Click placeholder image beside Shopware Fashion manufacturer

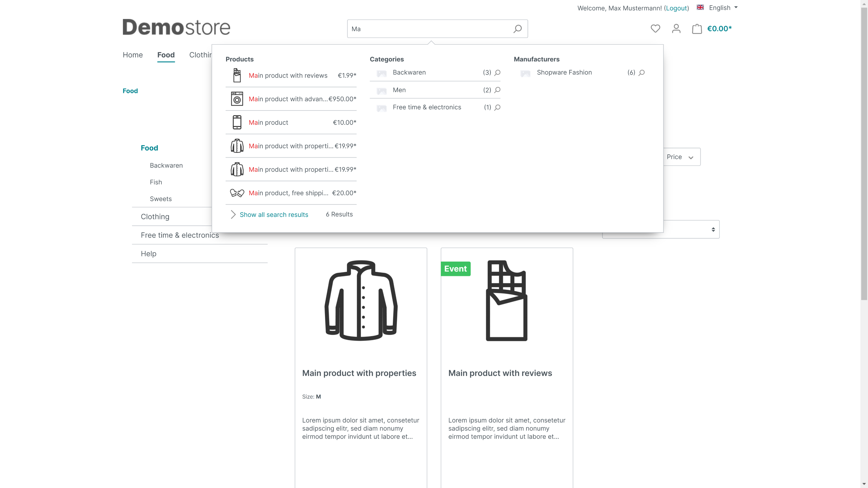[525, 73]
